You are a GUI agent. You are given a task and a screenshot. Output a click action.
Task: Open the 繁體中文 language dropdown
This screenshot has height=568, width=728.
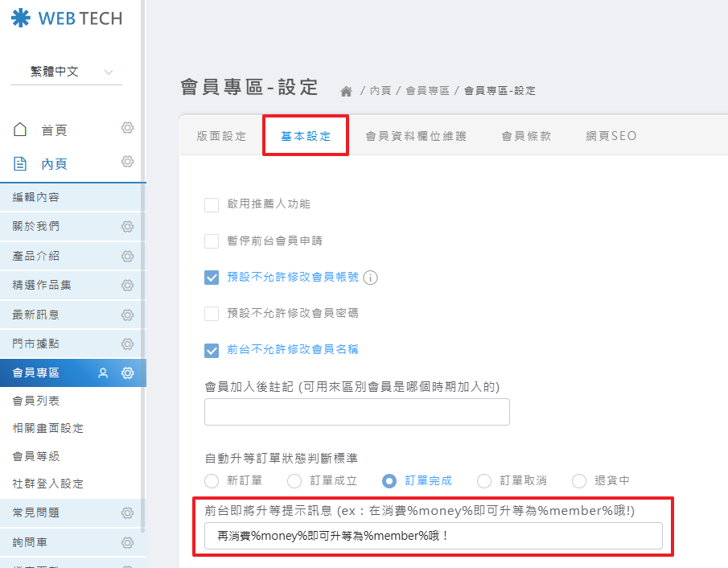[66, 72]
